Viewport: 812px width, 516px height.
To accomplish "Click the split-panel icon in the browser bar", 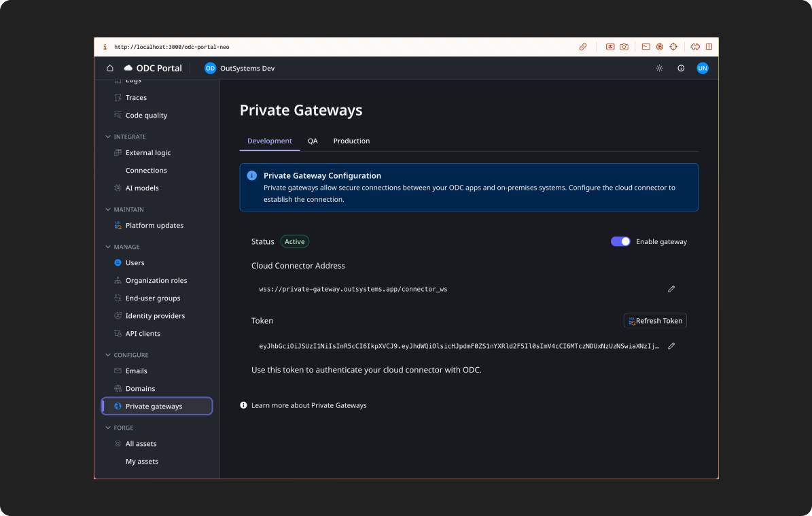I will 709,47.
